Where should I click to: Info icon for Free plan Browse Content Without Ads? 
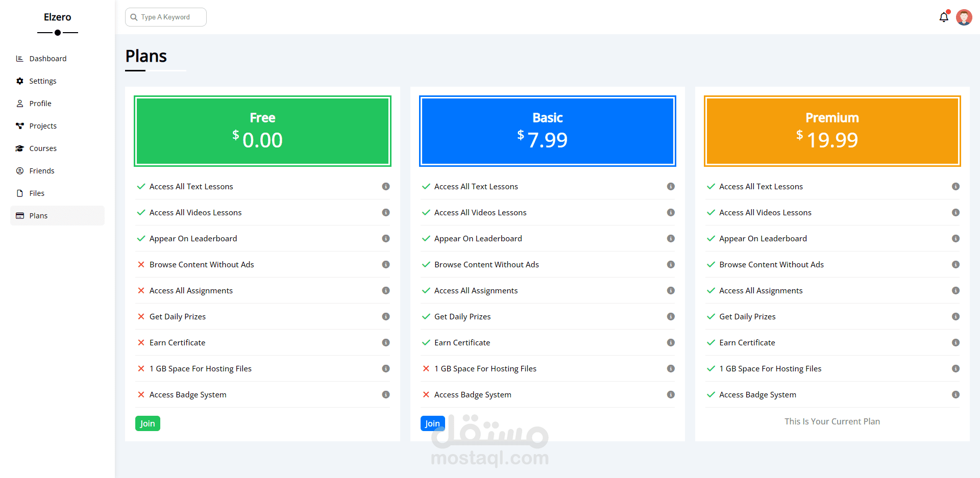tap(386, 265)
